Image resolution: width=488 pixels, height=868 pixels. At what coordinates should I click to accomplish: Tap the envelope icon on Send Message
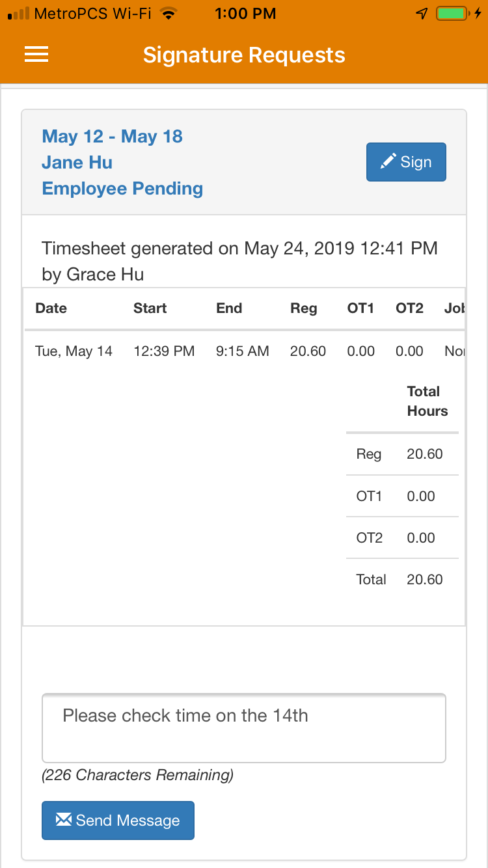(x=63, y=820)
